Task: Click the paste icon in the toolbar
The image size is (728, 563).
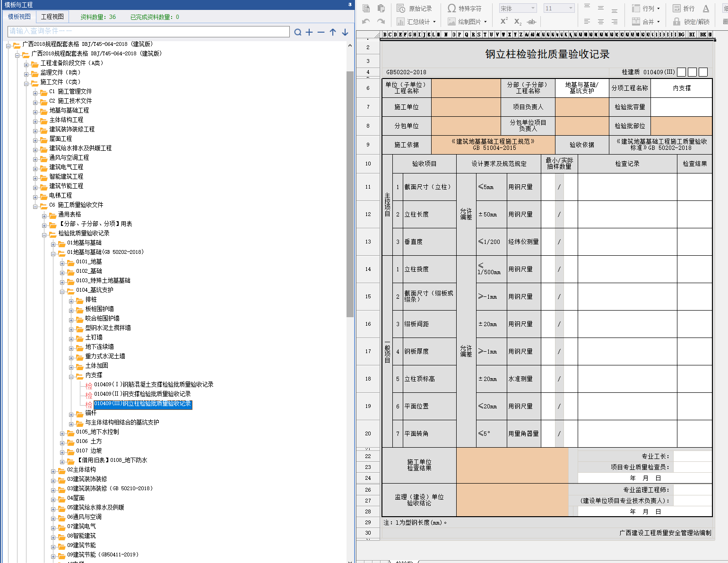Action: click(381, 8)
